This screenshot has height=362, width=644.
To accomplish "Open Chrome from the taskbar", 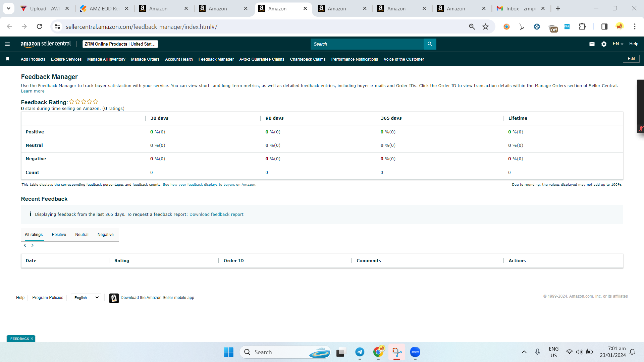I will (x=378, y=352).
